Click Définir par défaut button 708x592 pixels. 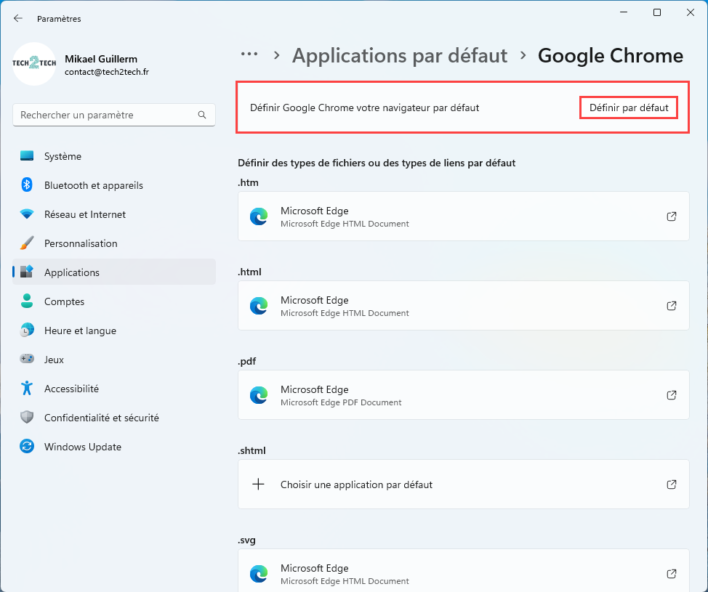tap(628, 107)
